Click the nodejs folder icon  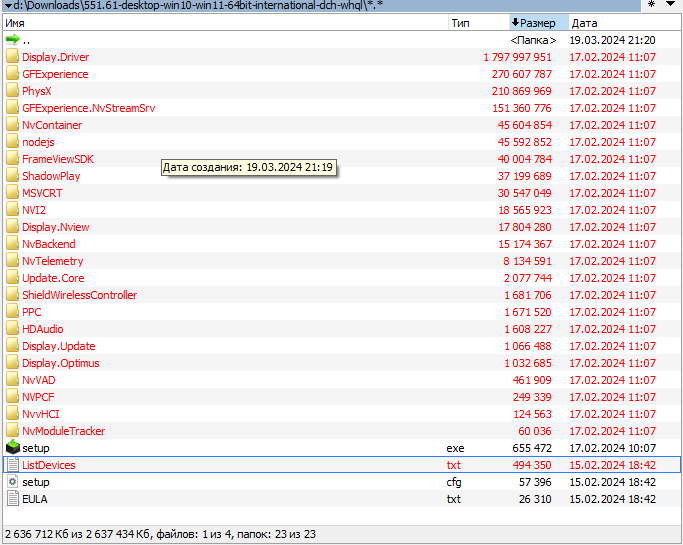pyautogui.click(x=13, y=142)
